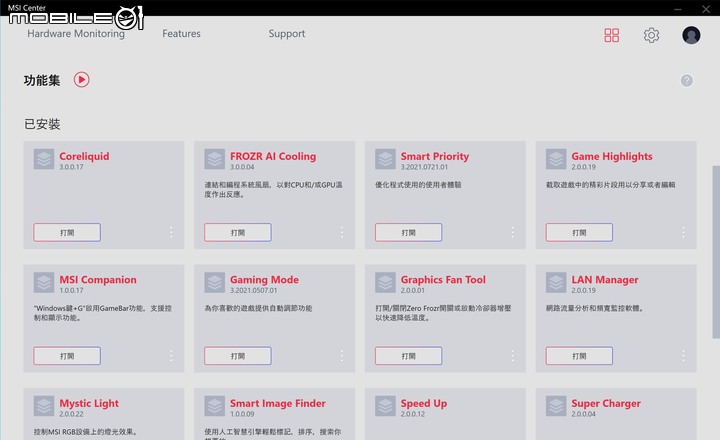Expand LAN Manager more options menu
The image size is (720, 440).
pyautogui.click(x=684, y=356)
